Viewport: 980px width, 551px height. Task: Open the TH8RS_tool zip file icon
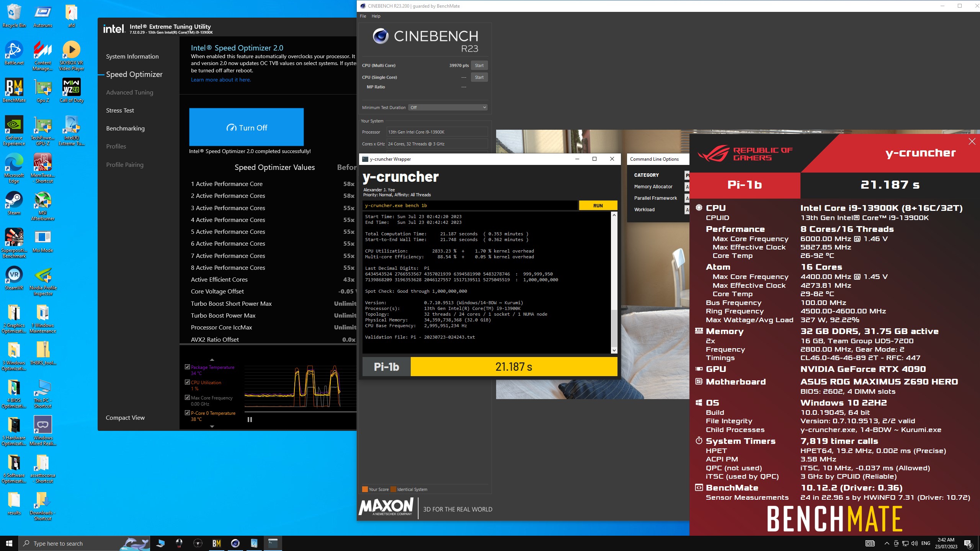click(43, 353)
